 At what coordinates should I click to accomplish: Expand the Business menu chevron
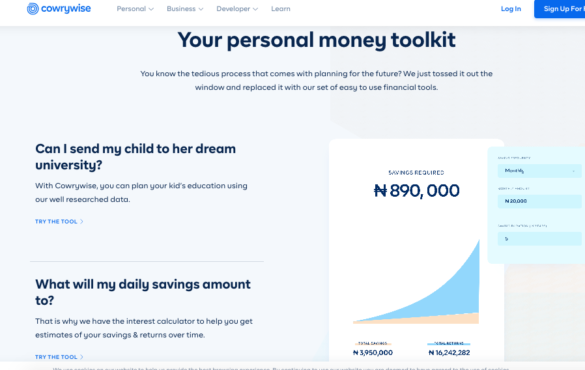(x=201, y=9)
